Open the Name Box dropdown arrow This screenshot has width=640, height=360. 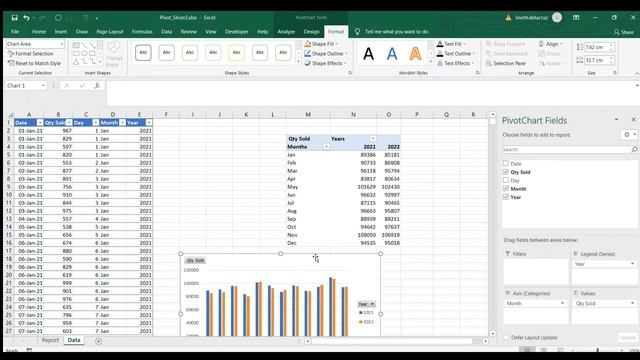(x=43, y=86)
